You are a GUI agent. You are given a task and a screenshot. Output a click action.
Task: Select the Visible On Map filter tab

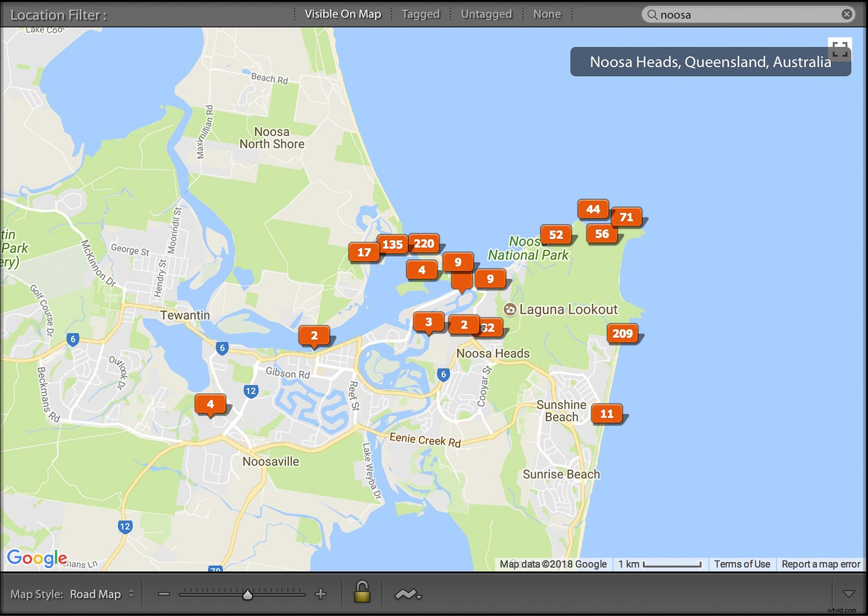tap(343, 14)
